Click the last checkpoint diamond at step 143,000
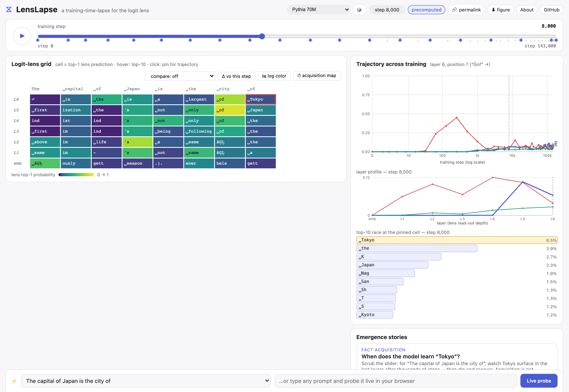Image resolution: width=569 pixels, height=392 pixels. click(x=556, y=40)
